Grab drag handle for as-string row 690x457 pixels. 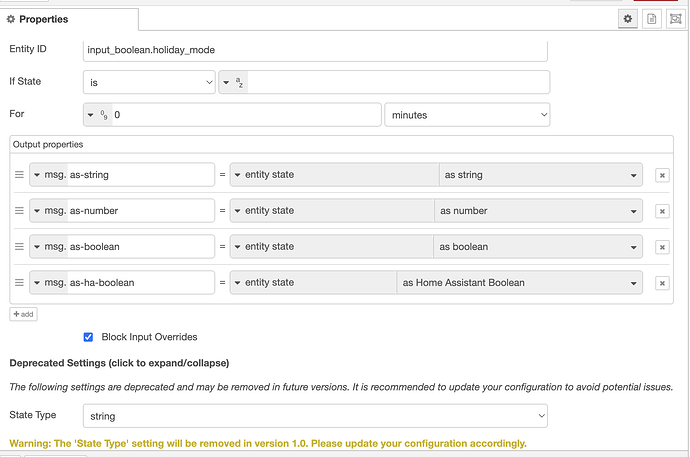[19, 175]
